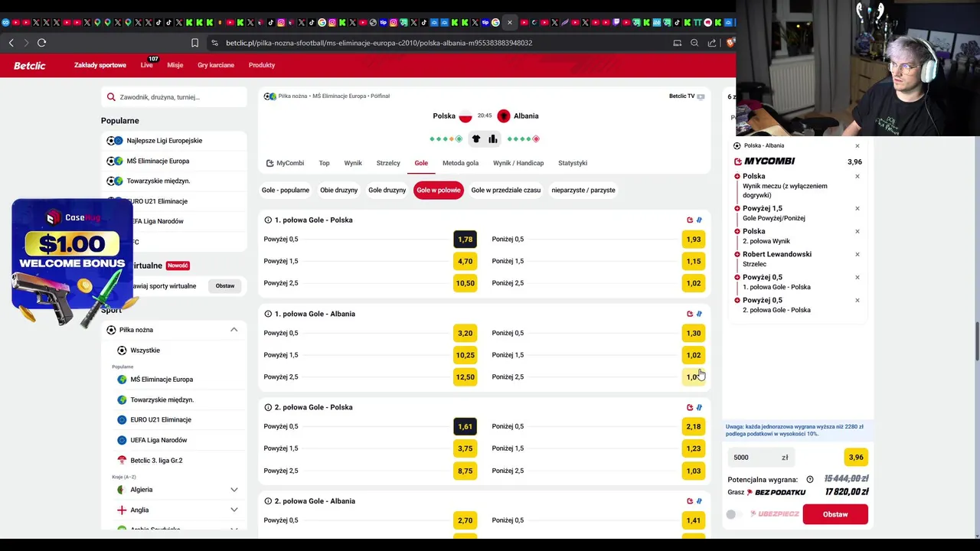Remove Polska - Albania bet from the slip
Image resolution: width=980 pixels, height=551 pixels.
(x=857, y=145)
